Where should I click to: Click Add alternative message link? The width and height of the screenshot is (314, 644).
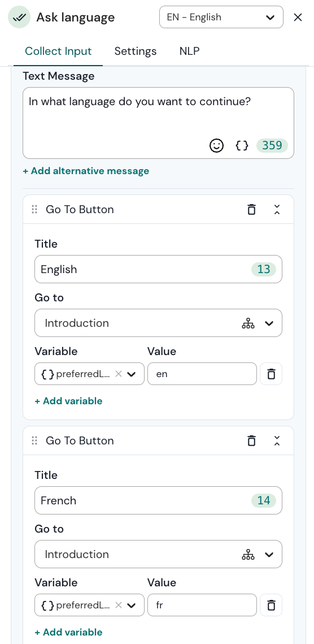(86, 171)
